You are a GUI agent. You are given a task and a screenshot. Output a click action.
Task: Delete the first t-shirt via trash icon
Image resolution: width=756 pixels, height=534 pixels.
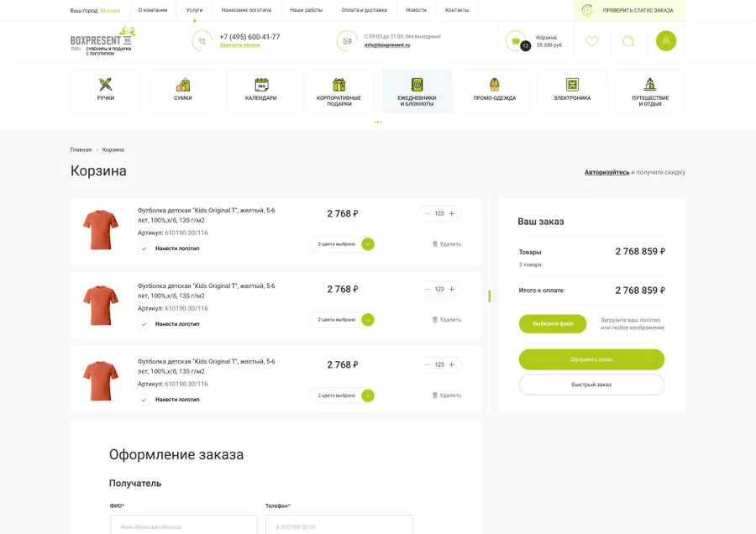[x=435, y=244]
